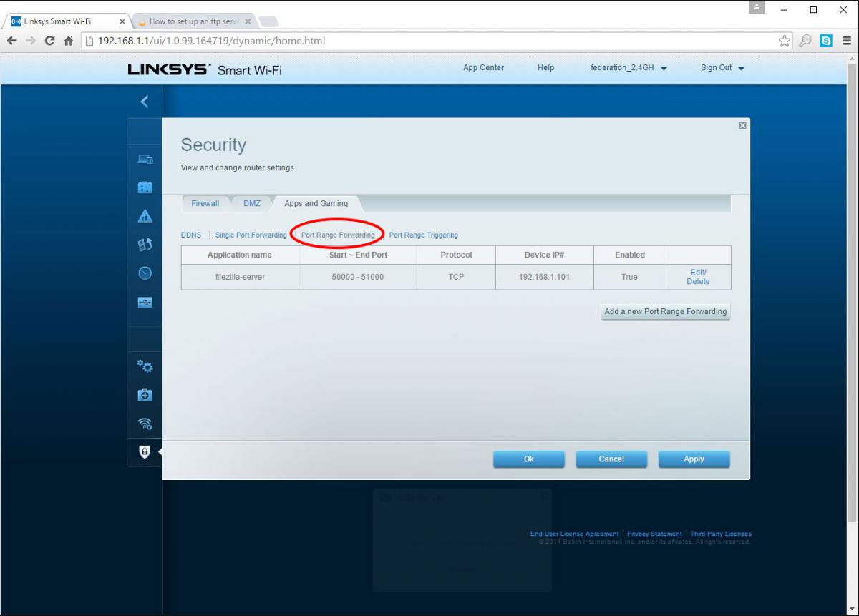
Task: Select the Security shield lock icon
Action: click(145, 452)
